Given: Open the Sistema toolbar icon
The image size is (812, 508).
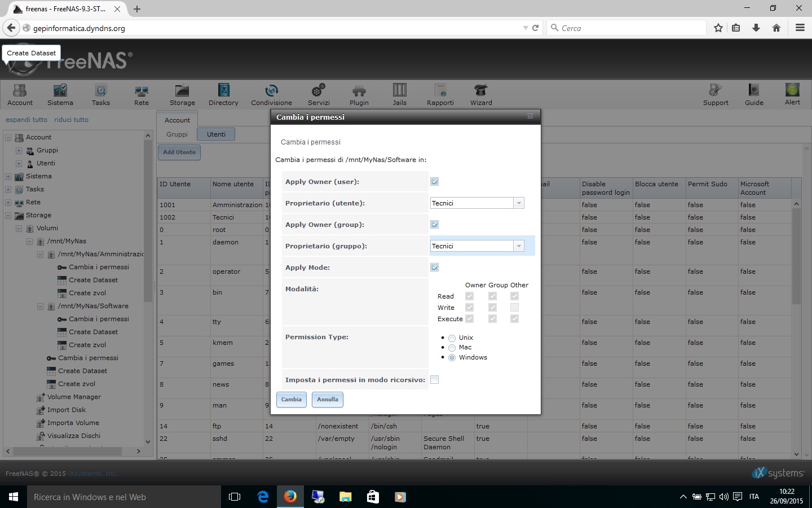Looking at the screenshot, I should 60,94.
